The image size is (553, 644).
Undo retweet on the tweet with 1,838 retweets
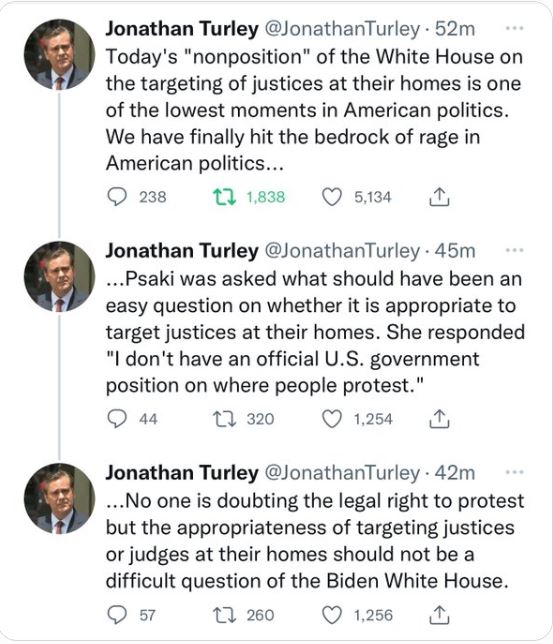tap(224, 197)
